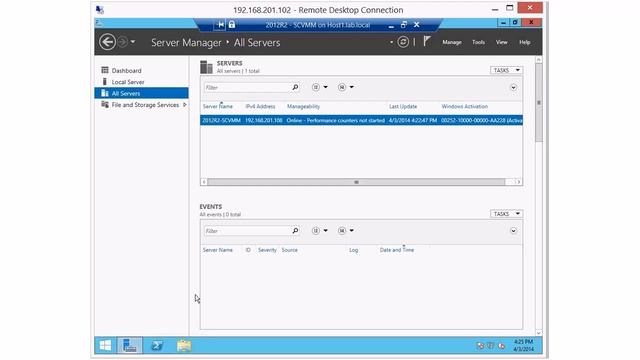Open File Explorer from the taskbar
Image resolution: width=640 pixels, height=360 pixels.
pyautogui.click(x=184, y=346)
